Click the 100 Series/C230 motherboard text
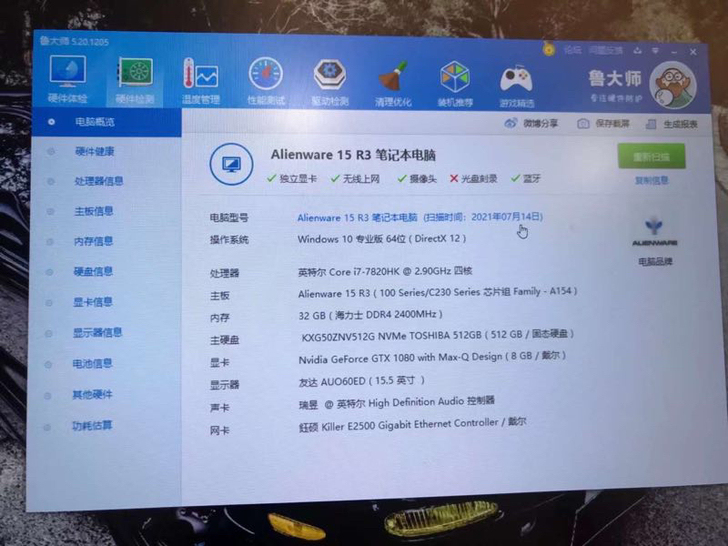This screenshot has width=728, height=546. (x=437, y=292)
